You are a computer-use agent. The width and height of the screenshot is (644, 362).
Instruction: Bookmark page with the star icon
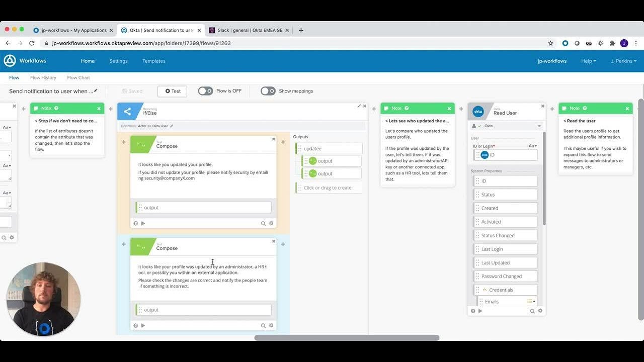[550, 43]
